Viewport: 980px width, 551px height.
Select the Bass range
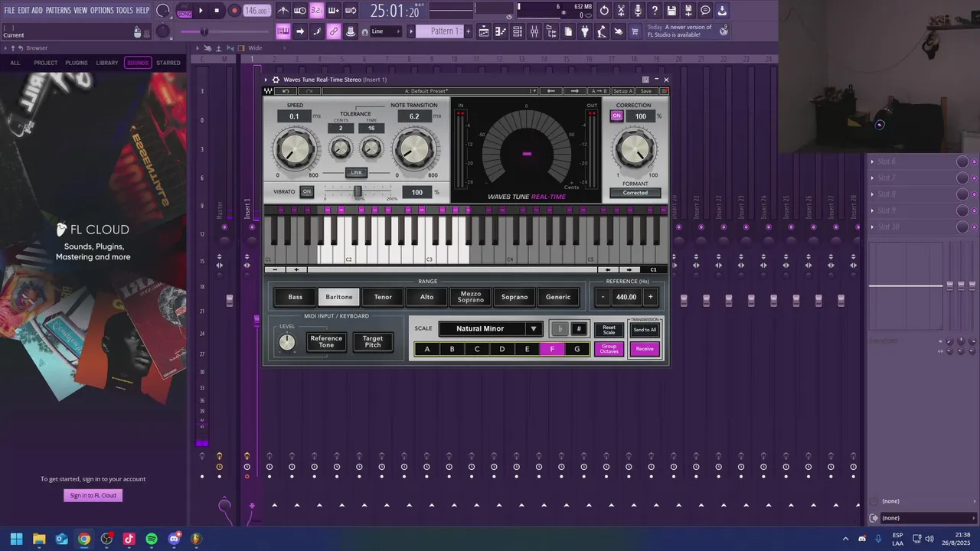click(296, 297)
